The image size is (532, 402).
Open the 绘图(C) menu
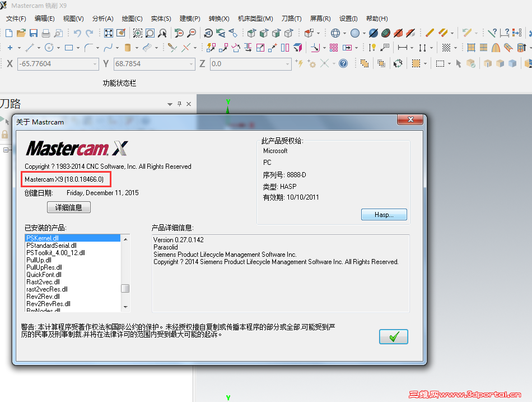(x=132, y=19)
